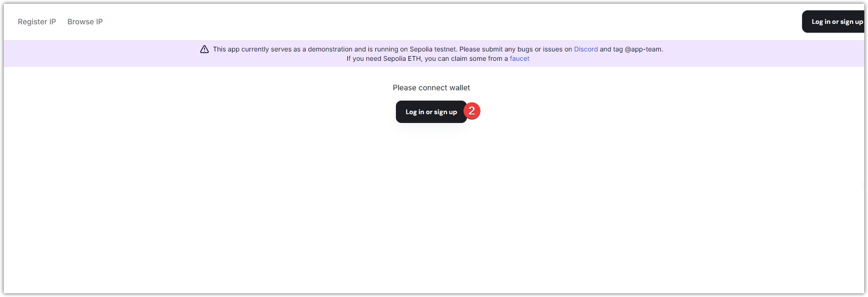Click the centered Log in or sign up button
This screenshot has height=297, width=868.
tap(431, 112)
